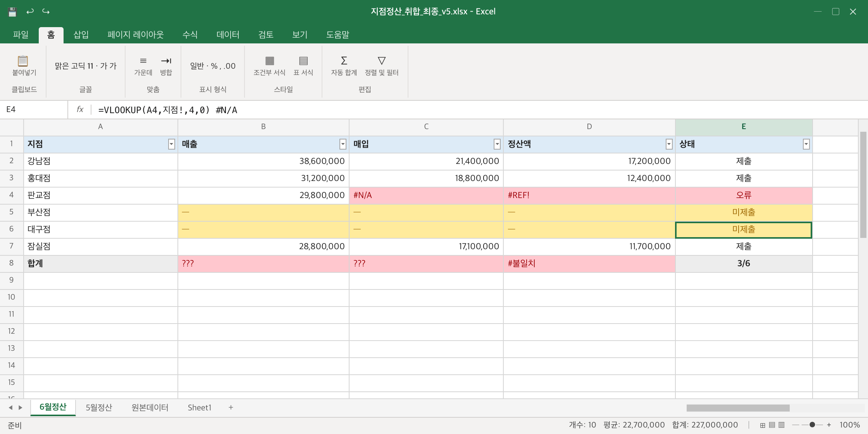Click the 붙여넣기 paste clipboard icon
Image resolution: width=868 pixels, height=434 pixels.
(23, 61)
